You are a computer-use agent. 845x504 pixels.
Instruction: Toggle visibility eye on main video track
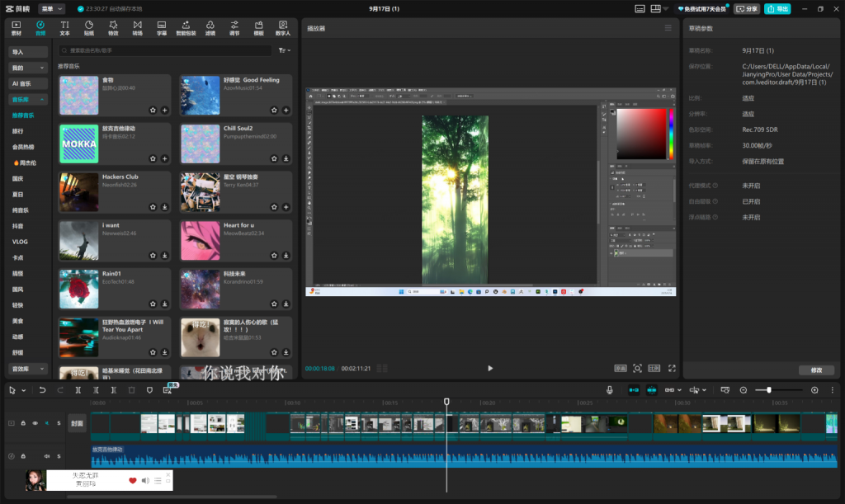pyautogui.click(x=35, y=423)
